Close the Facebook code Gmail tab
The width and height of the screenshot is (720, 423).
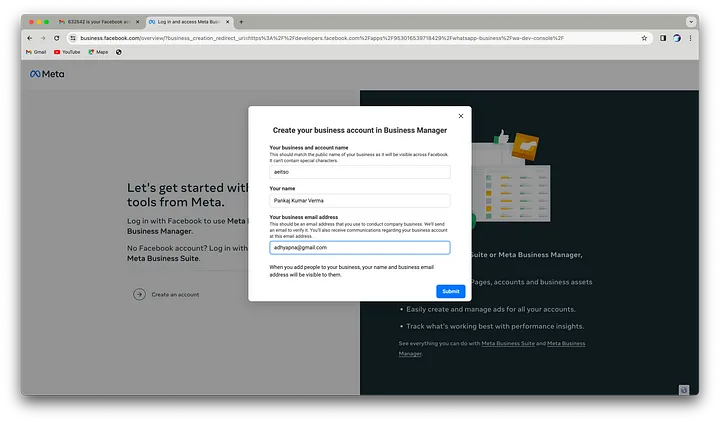[137, 22]
